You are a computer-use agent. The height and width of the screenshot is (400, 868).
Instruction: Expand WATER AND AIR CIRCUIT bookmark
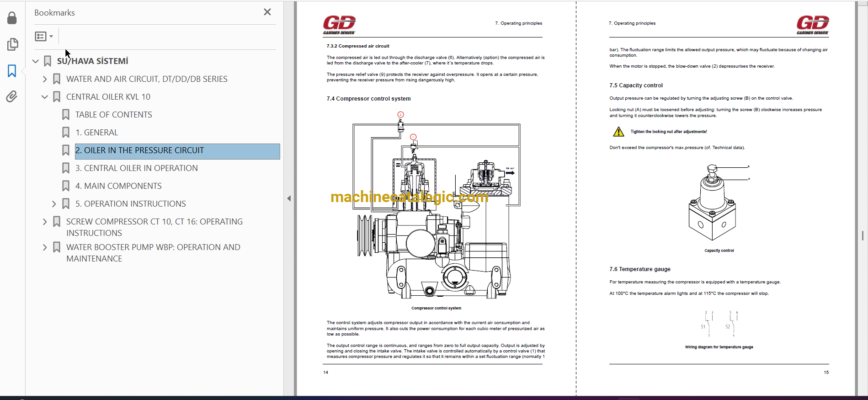[x=45, y=79]
